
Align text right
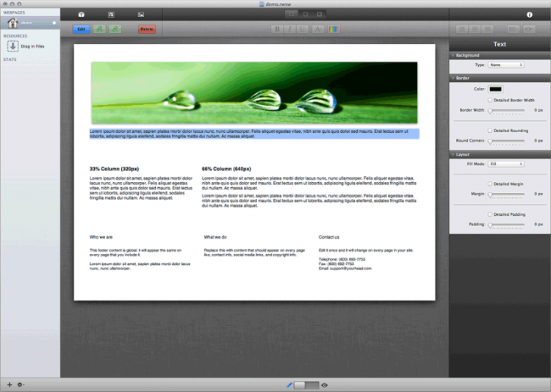487,29
